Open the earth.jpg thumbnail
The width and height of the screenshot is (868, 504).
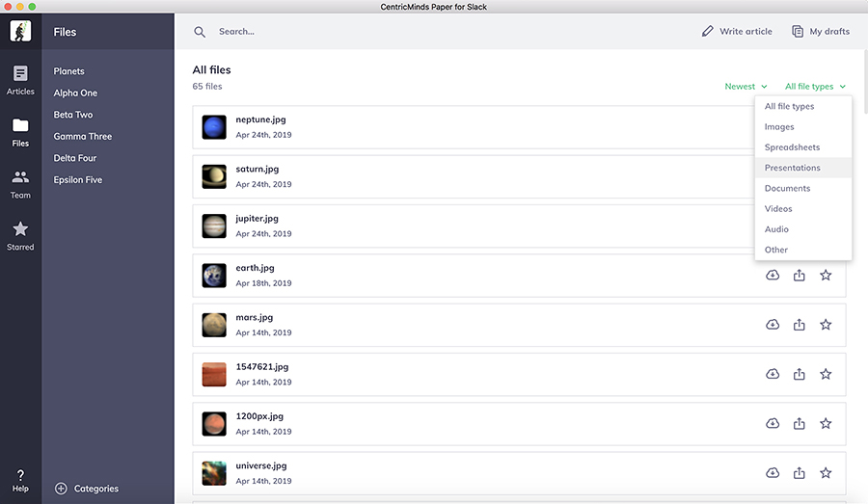point(214,276)
